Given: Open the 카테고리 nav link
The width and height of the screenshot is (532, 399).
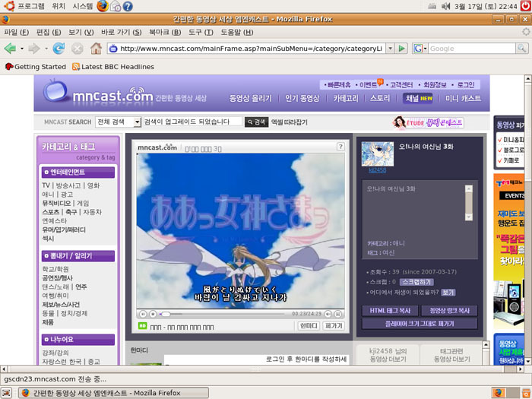Looking at the screenshot, I should 346,98.
